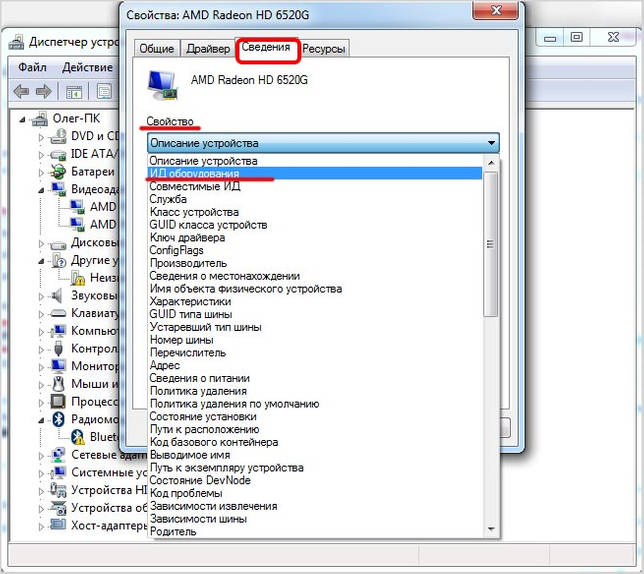Expand the DVD drives tree node
Viewport: 644px width, 574px height.
click(41, 137)
